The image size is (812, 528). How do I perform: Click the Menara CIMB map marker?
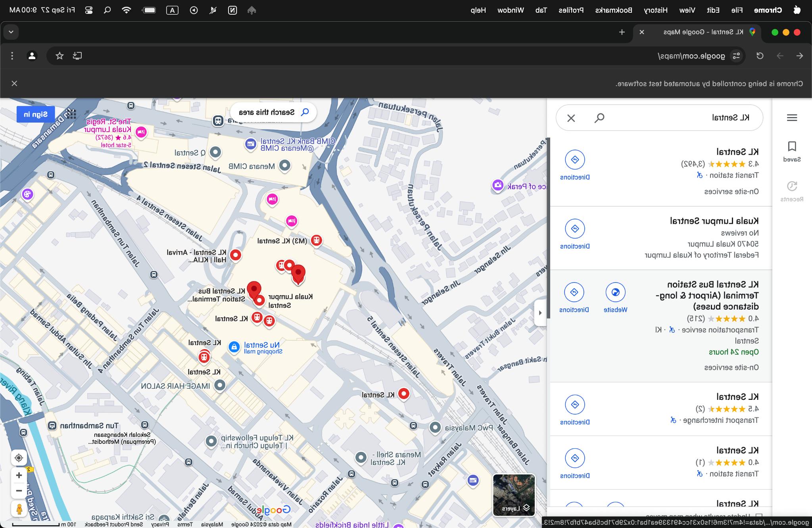(284, 165)
